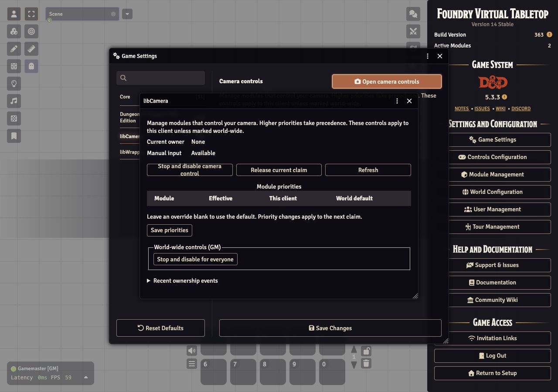The height and width of the screenshot is (392, 558).
Task: Select the Token controls icon
Action: click(14, 14)
